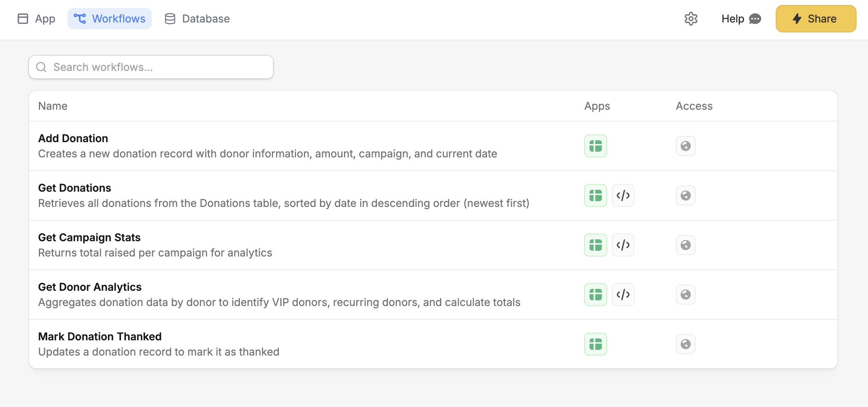Screen dimensions: 868x407
Task: Select the Workflows tab
Action: 110,19
